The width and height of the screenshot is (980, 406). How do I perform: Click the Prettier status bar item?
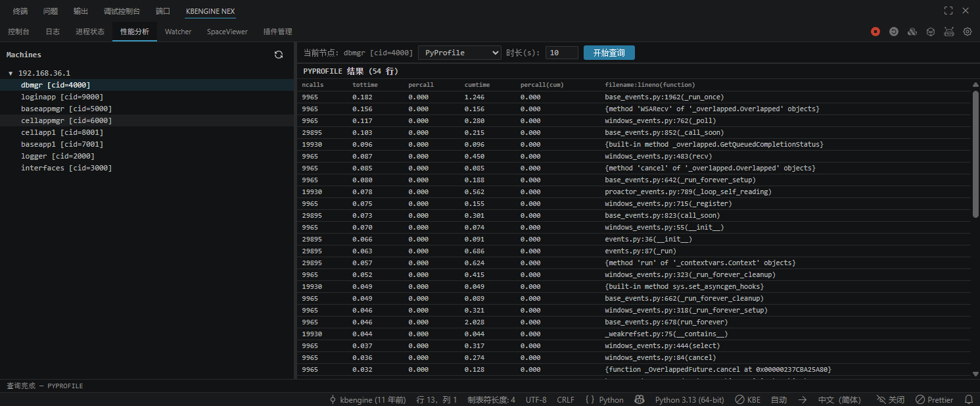click(x=934, y=399)
